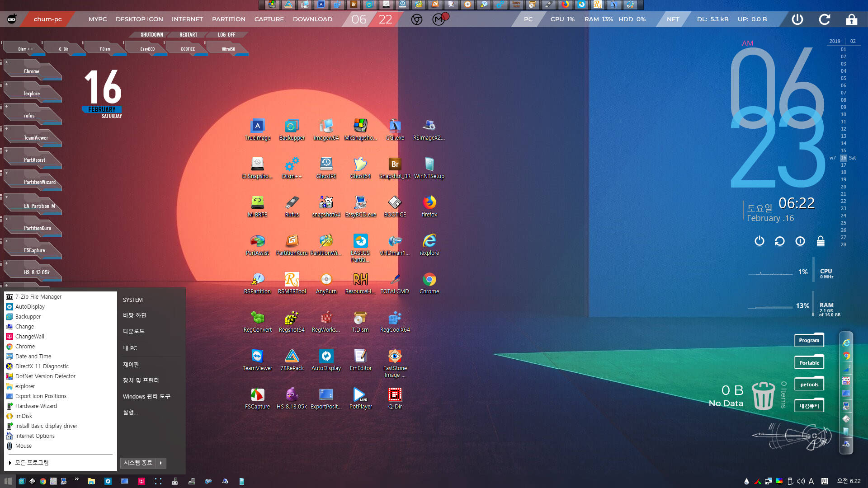This screenshot has width=868, height=488.
Task: Click the Portable widget button
Action: 809,362
